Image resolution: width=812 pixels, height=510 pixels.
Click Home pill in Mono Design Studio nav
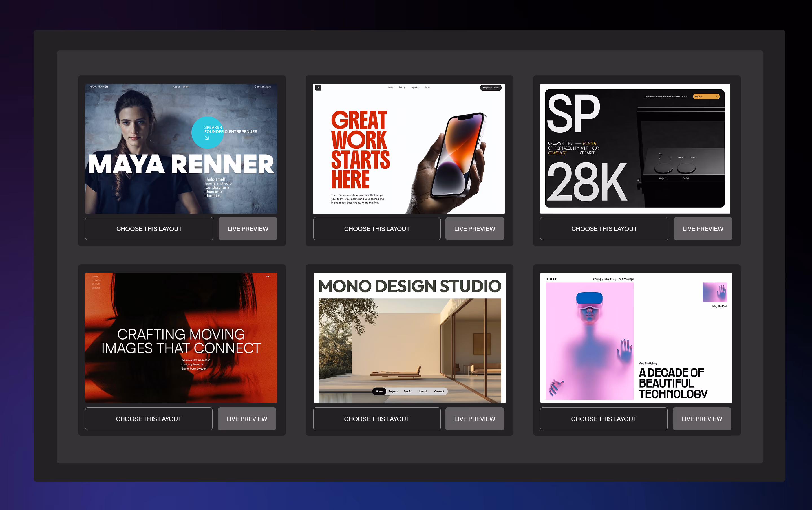coord(379,391)
